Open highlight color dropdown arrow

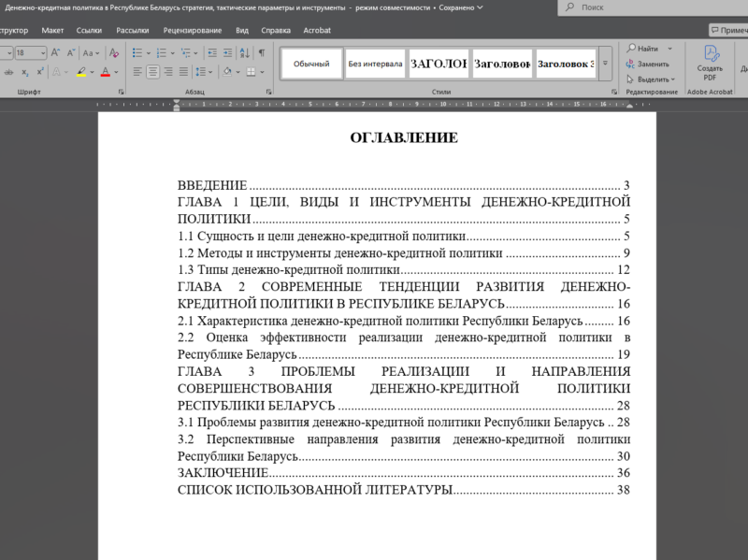pos(92,72)
